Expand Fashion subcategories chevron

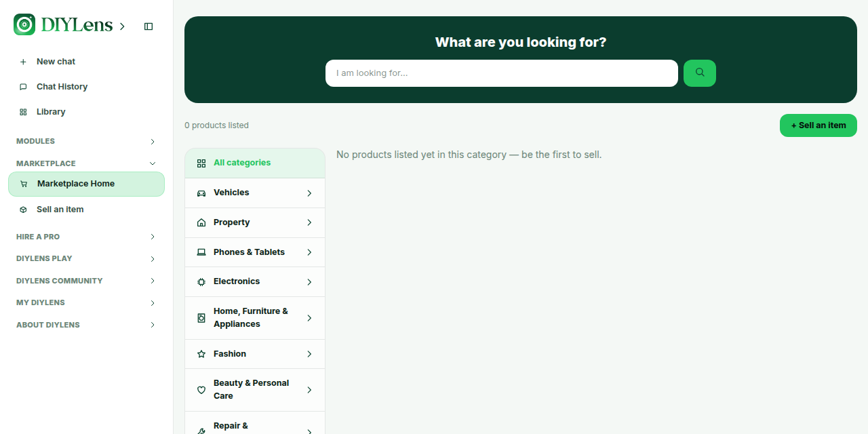tap(309, 354)
